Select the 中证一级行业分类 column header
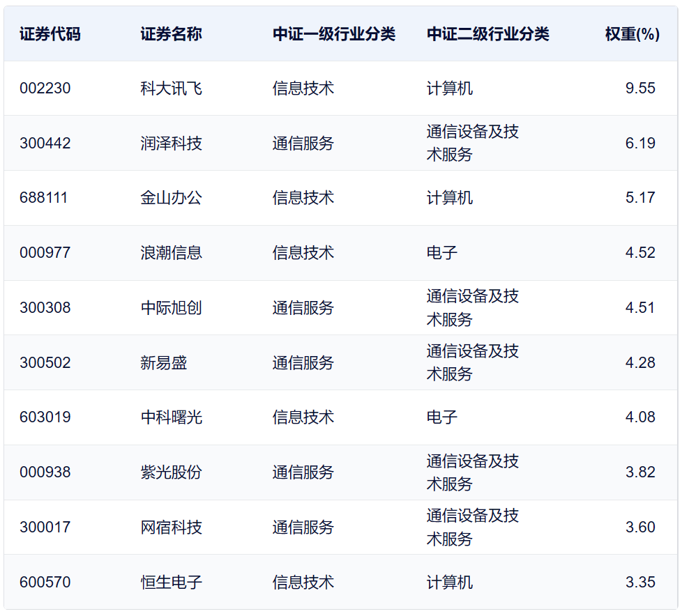 tap(333, 34)
